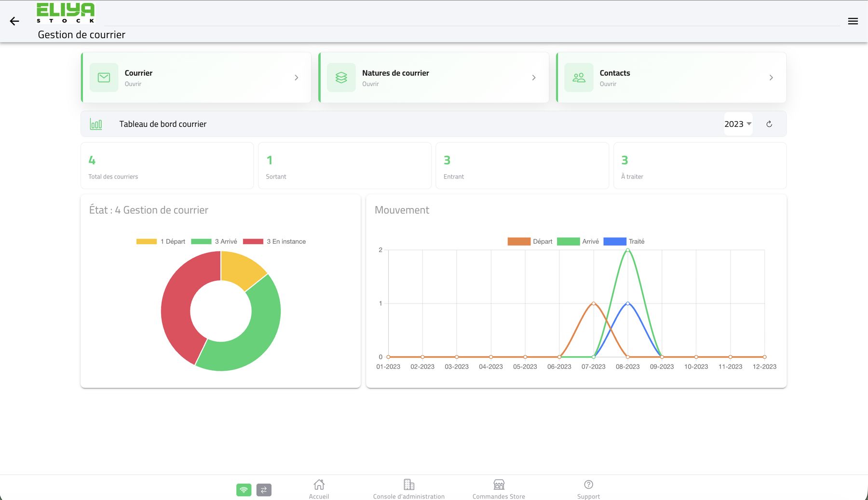This screenshot has height=500, width=868.
Task: Click the gray sync arrows icon
Action: tap(264, 490)
